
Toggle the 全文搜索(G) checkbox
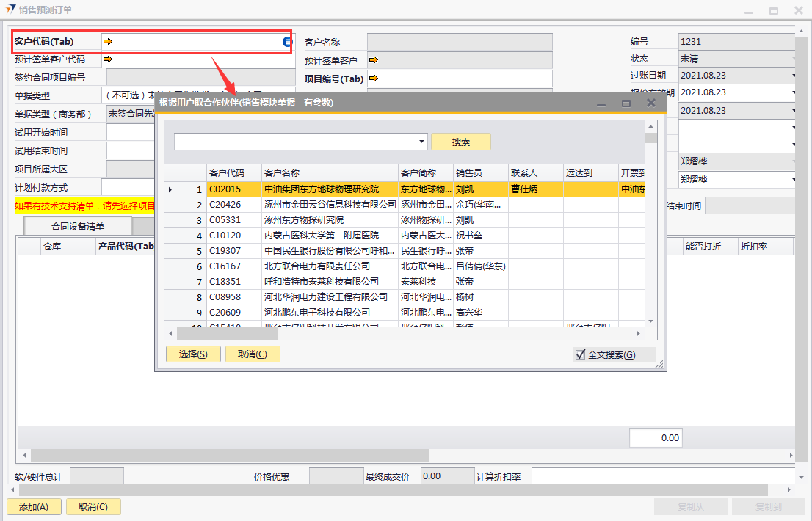coord(581,355)
